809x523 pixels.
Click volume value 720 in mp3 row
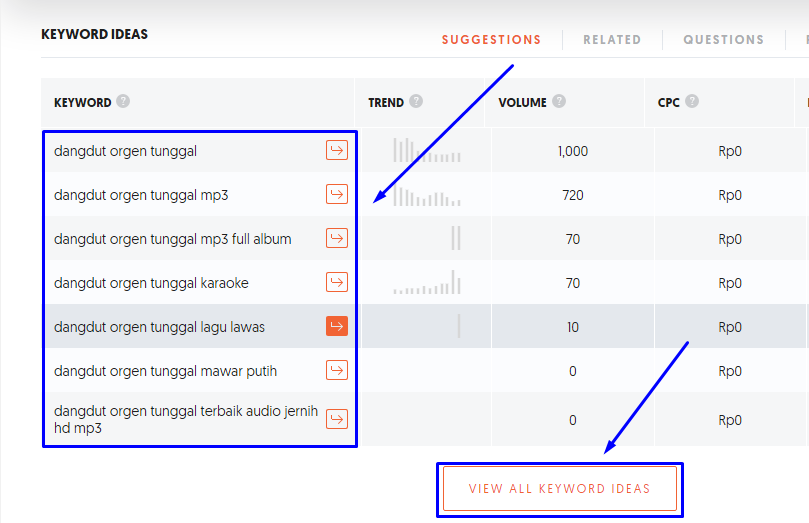[573, 195]
